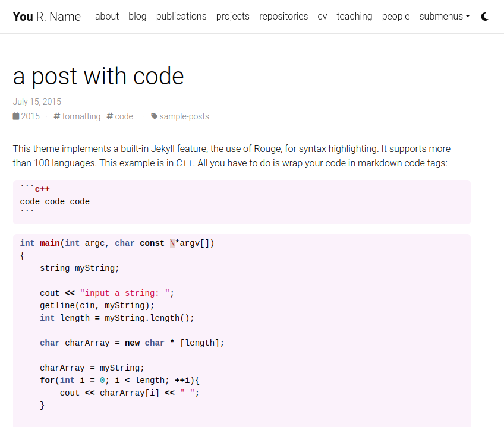Open the 2015 archive link

point(30,116)
